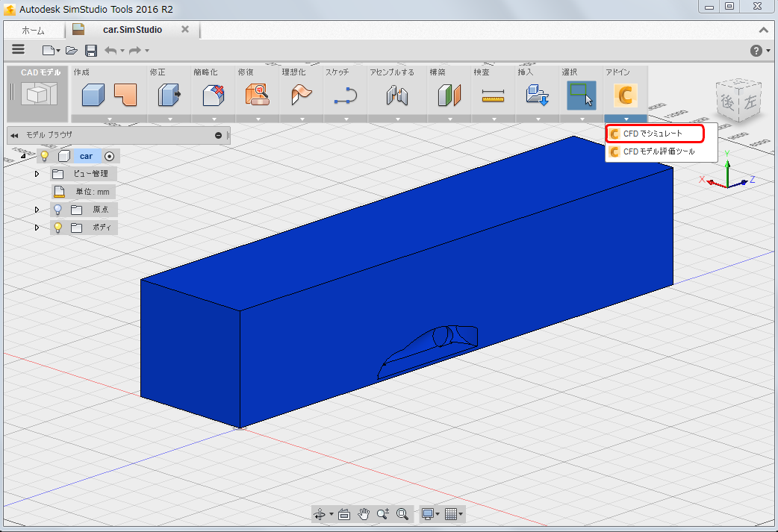The height and width of the screenshot is (532, 778).
Task: Click the 構築 construct plane icon
Action: 449,94
